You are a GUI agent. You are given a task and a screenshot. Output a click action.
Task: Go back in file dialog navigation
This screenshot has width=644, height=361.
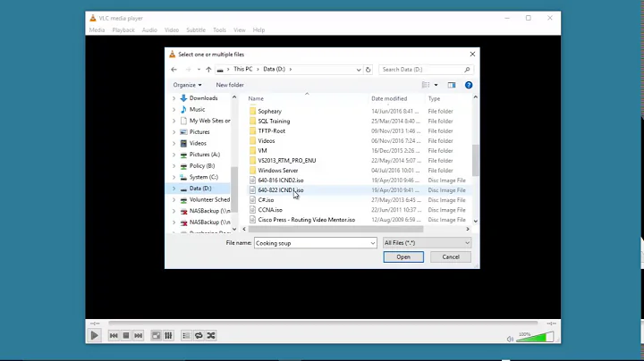(x=174, y=70)
